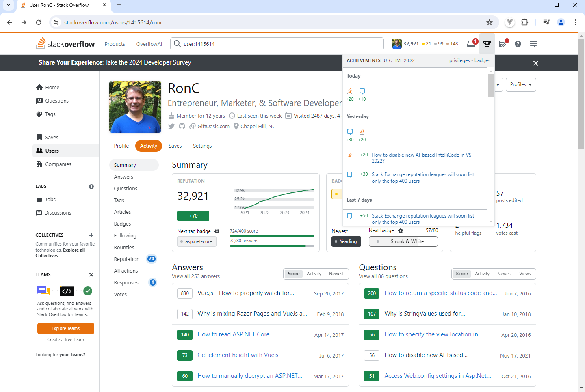Switch to the Settings tab
The height and width of the screenshot is (392, 585).
(x=202, y=146)
